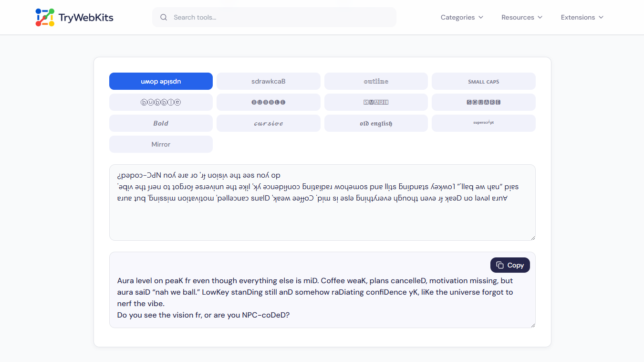Select the upside down style tab

(x=161, y=81)
